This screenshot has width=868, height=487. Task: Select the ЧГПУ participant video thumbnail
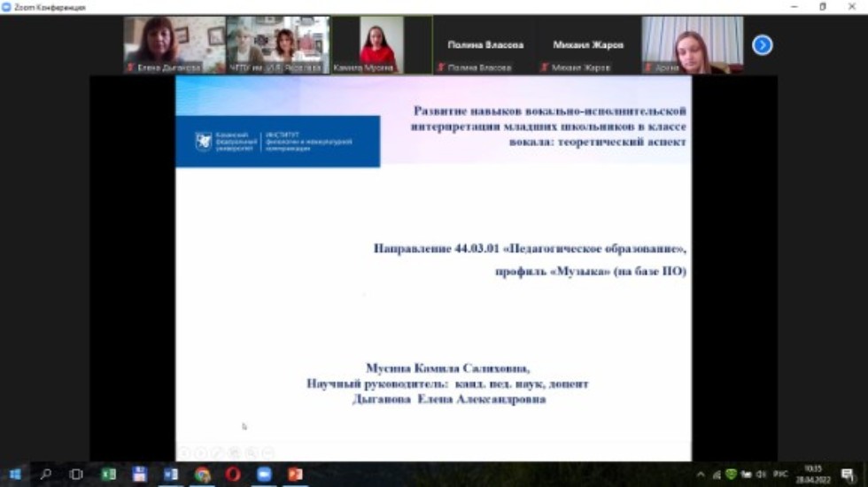click(278, 45)
